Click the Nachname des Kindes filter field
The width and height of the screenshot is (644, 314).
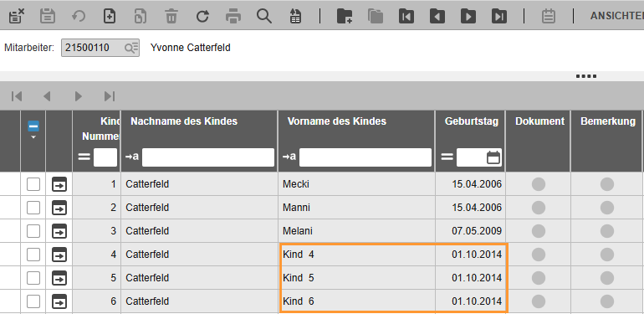[x=207, y=157]
